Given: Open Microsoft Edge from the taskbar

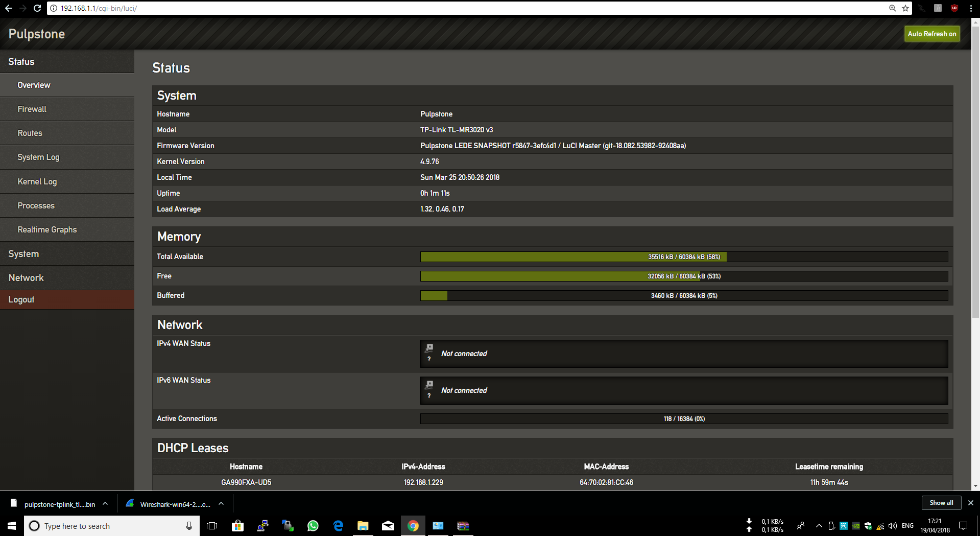Looking at the screenshot, I should 338,526.
